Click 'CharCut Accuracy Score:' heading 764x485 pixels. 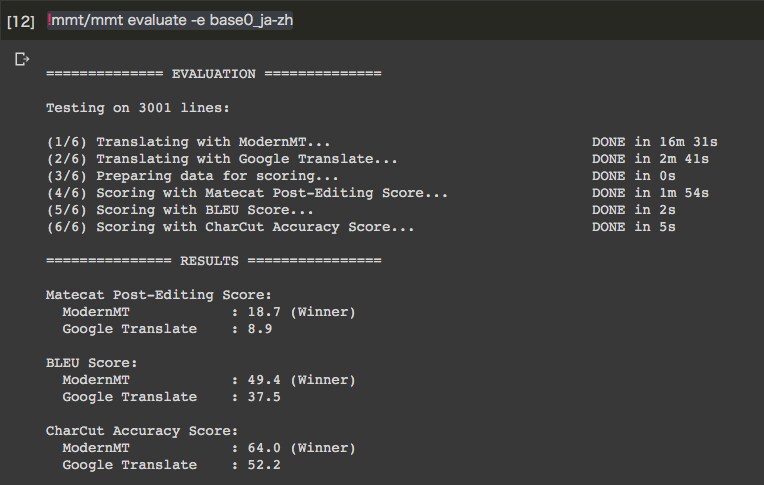pyautogui.click(x=142, y=431)
